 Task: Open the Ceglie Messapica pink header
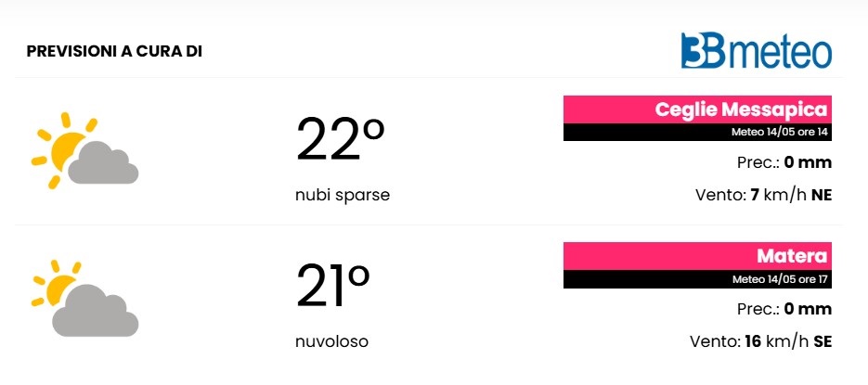[697, 109]
